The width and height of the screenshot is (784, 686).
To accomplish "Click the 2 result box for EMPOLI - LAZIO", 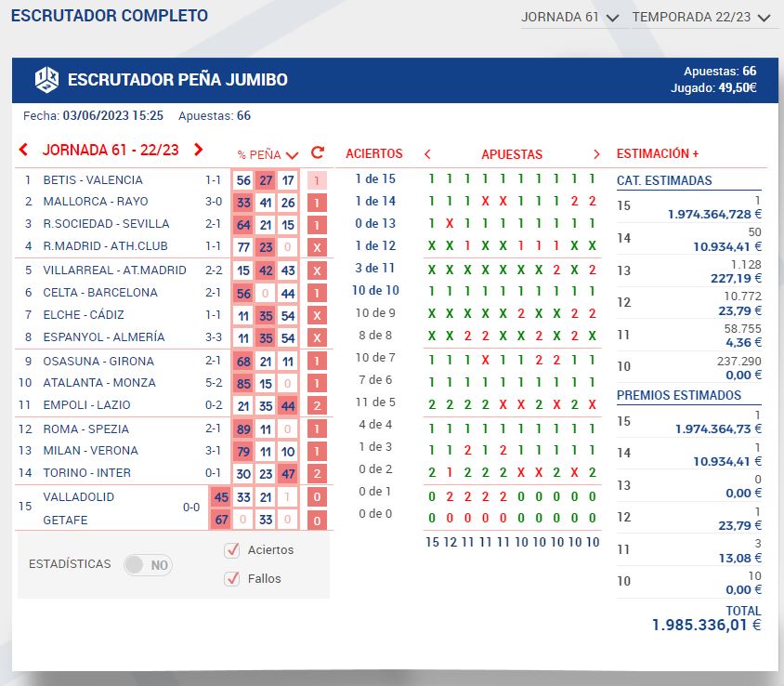I will pyautogui.click(x=317, y=406).
